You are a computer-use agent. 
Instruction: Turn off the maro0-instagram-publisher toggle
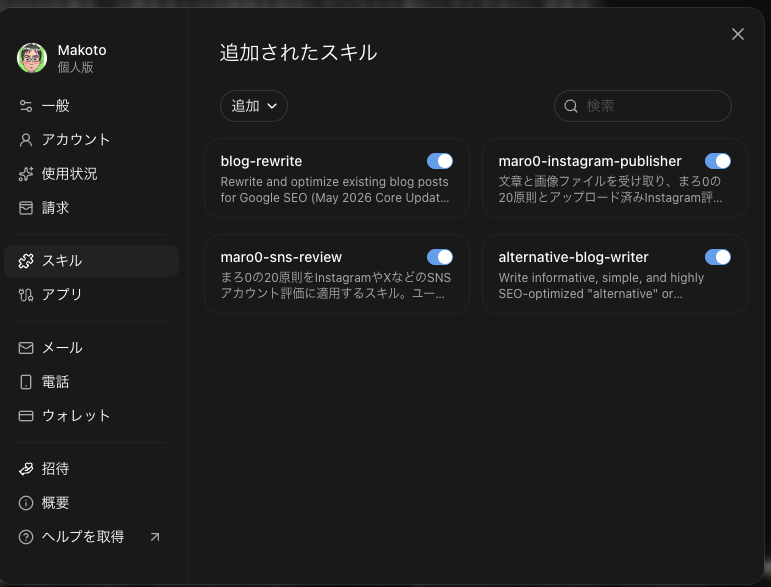click(x=717, y=161)
